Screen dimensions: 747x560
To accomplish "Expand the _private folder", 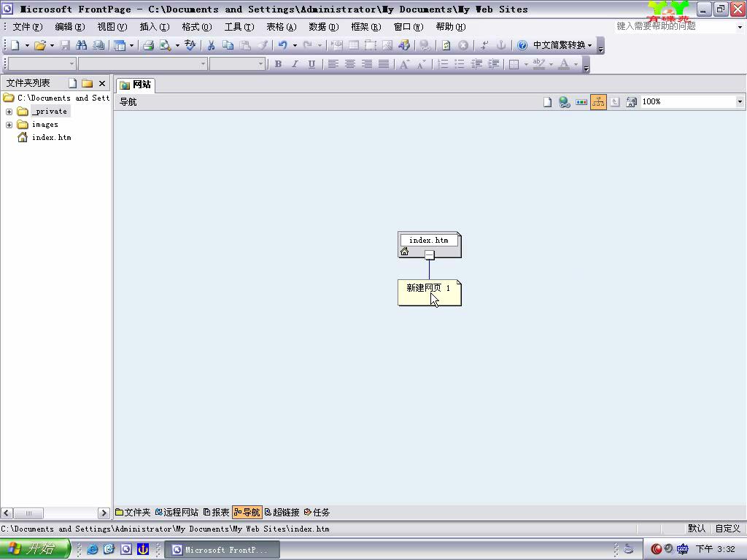I will 9,112.
